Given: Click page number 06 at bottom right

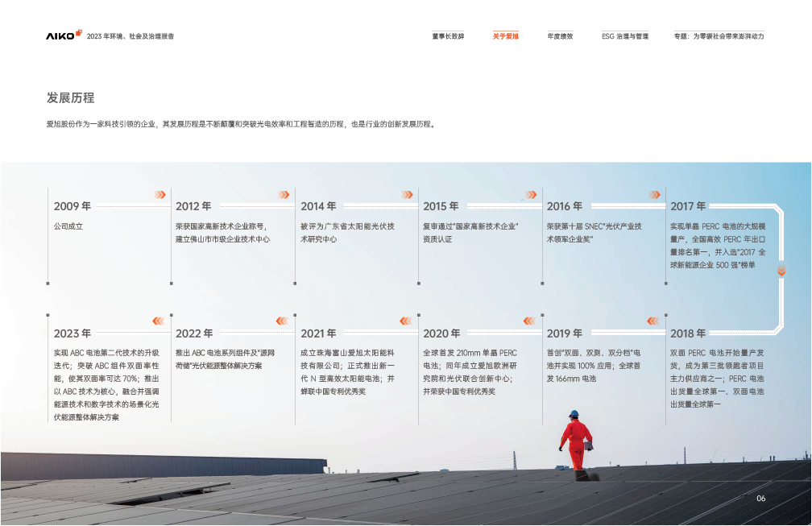Looking at the screenshot, I should [760, 499].
